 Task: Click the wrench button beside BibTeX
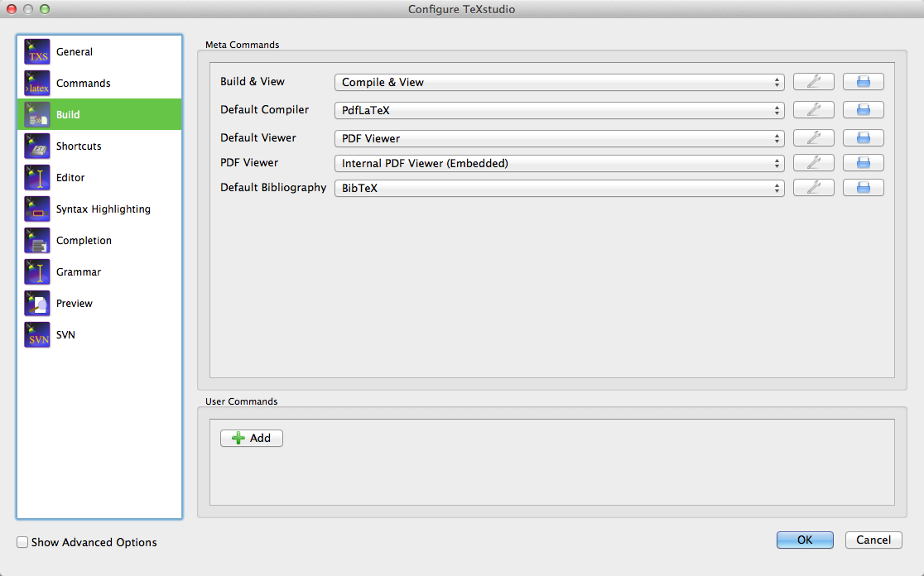click(x=814, y=188)
